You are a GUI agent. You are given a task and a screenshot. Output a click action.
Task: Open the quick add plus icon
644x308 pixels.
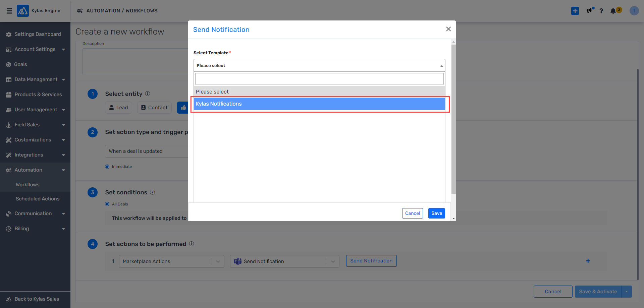[575, 11]
